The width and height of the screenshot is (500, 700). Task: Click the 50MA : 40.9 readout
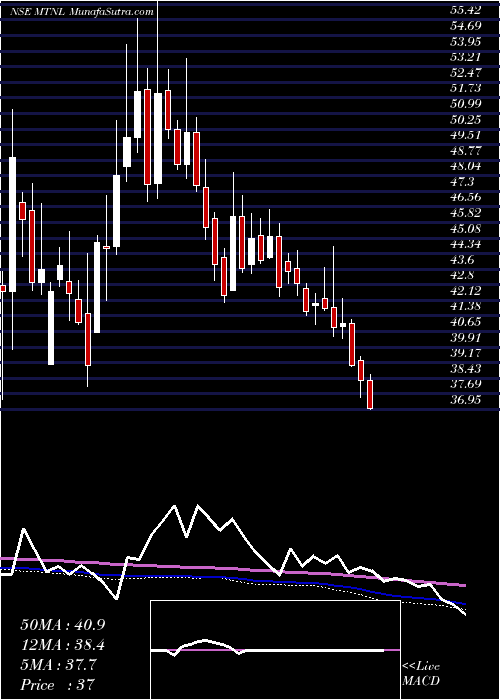pyautogui.click(x=62, y=625)
